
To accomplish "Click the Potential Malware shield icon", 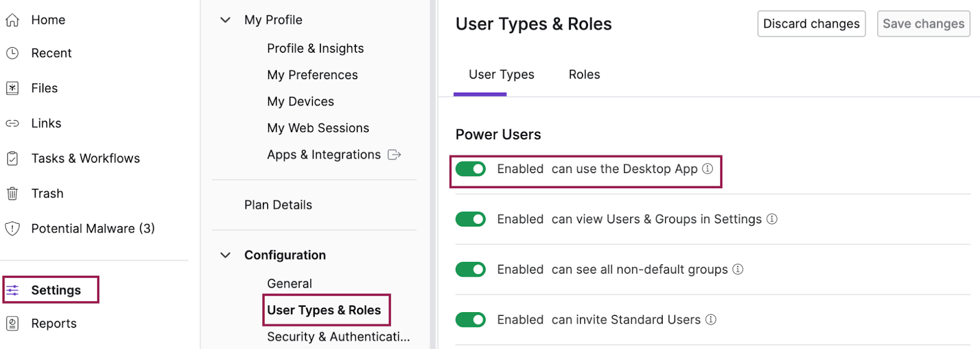I will [x=12, y=229].
